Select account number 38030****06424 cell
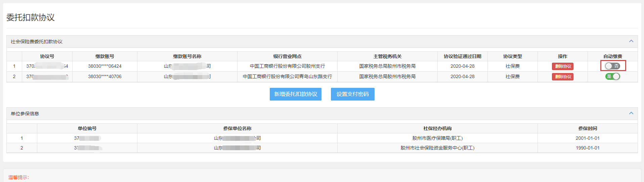644x182 pixels. point(104,66)
